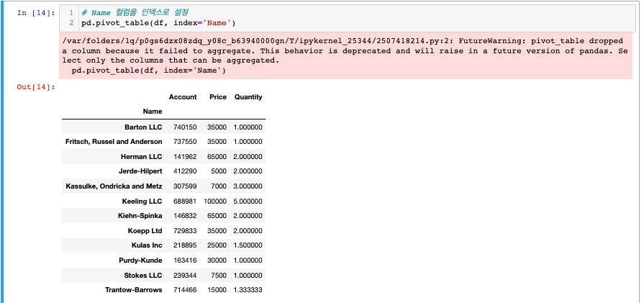644x303 pixels.
Task: Click Price 7500 for Stokes LLC
Action: click(x=219, y=275)
